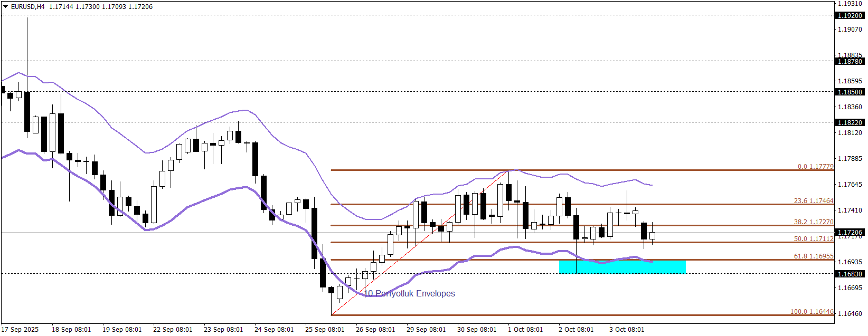
Task: Click the Fibonacci 38.2 level label
Action: coord(813,222)
